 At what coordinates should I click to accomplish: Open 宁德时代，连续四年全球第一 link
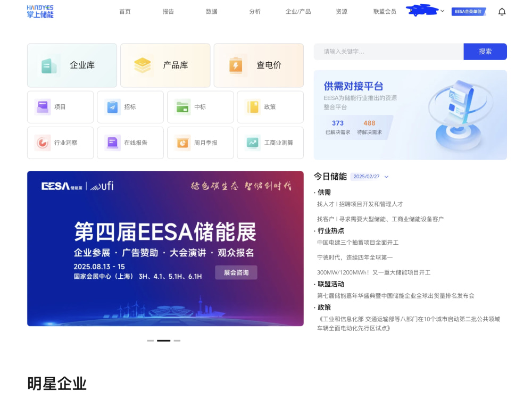[355, 257]
